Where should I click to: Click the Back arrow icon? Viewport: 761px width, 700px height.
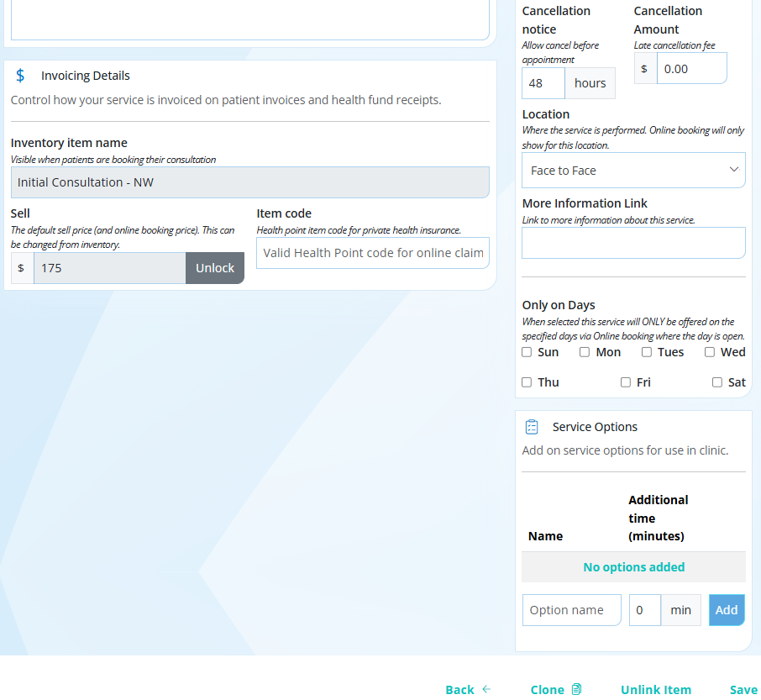pyautogui.click(x=486, y=689)
